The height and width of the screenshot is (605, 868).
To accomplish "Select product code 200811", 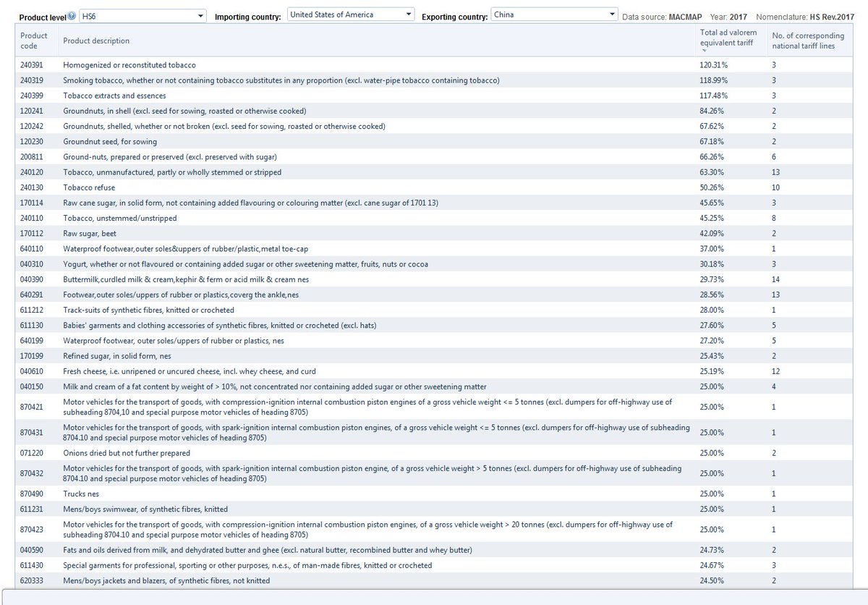I will pos(32,157).
